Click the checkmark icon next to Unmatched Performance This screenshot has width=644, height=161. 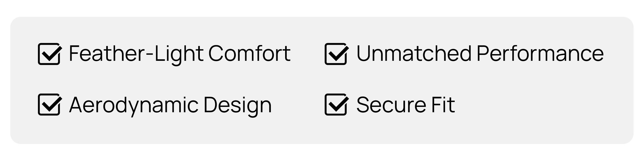(337, 54)
